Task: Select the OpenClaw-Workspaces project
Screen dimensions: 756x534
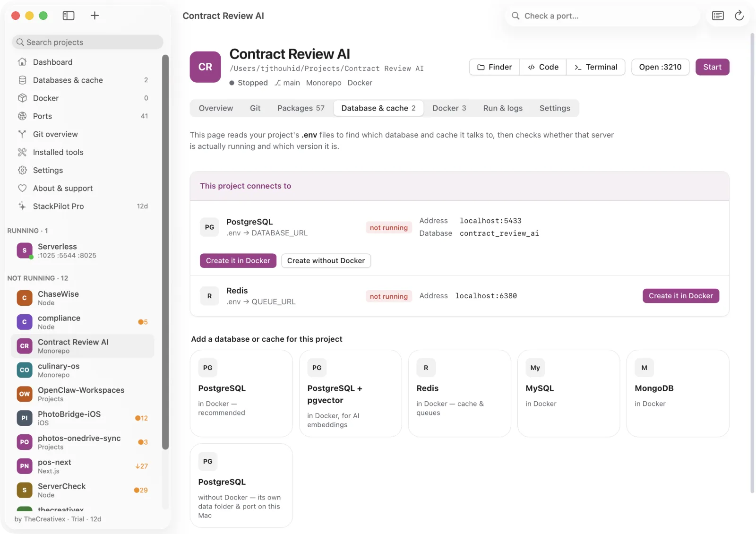Action: [83, 394]
